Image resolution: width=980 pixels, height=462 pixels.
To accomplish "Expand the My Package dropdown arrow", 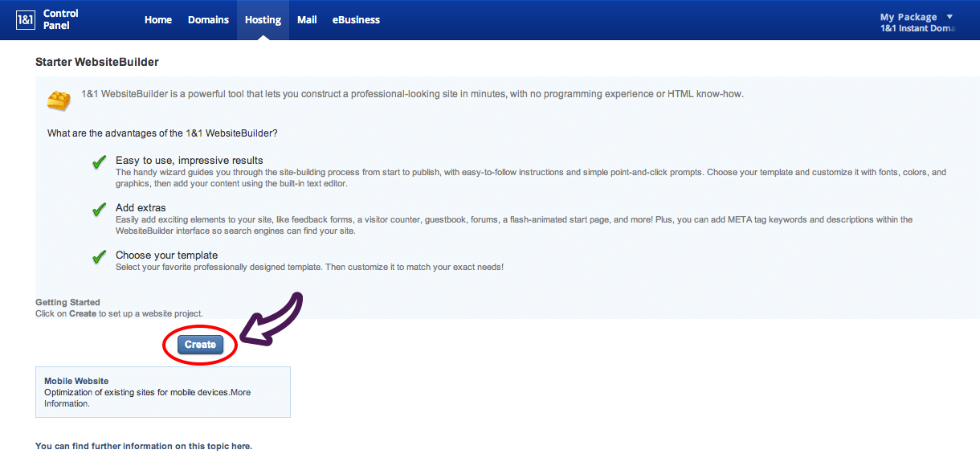I will [x=949, y=17].
